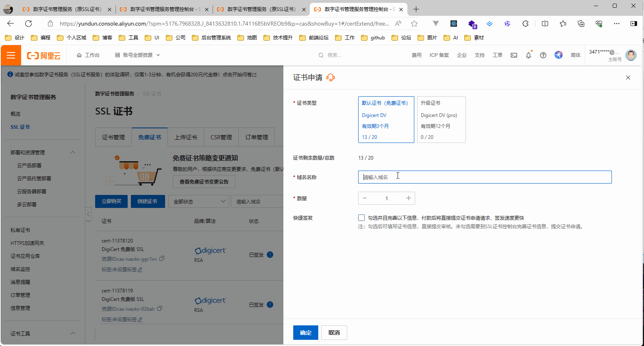Open 费用 in header
The image size is (644, 346).
pyautogui.click(x=416, y=55)
